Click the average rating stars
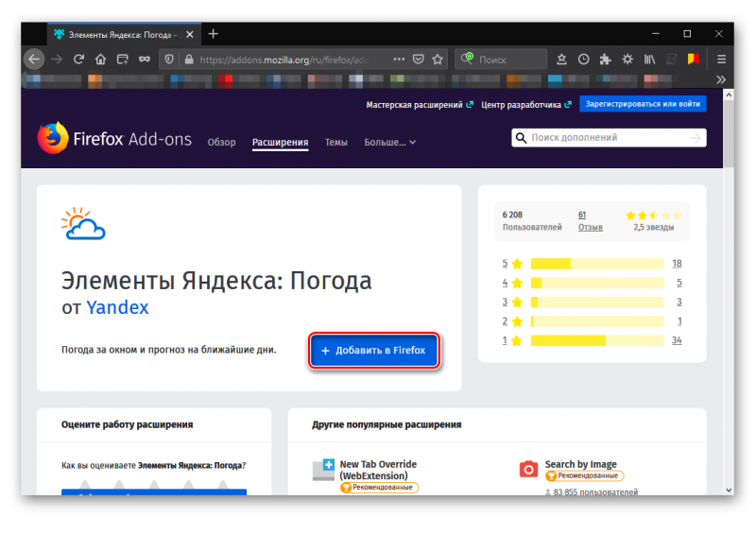Viewport: 756px width, 535px height. [x=653, y=216]
